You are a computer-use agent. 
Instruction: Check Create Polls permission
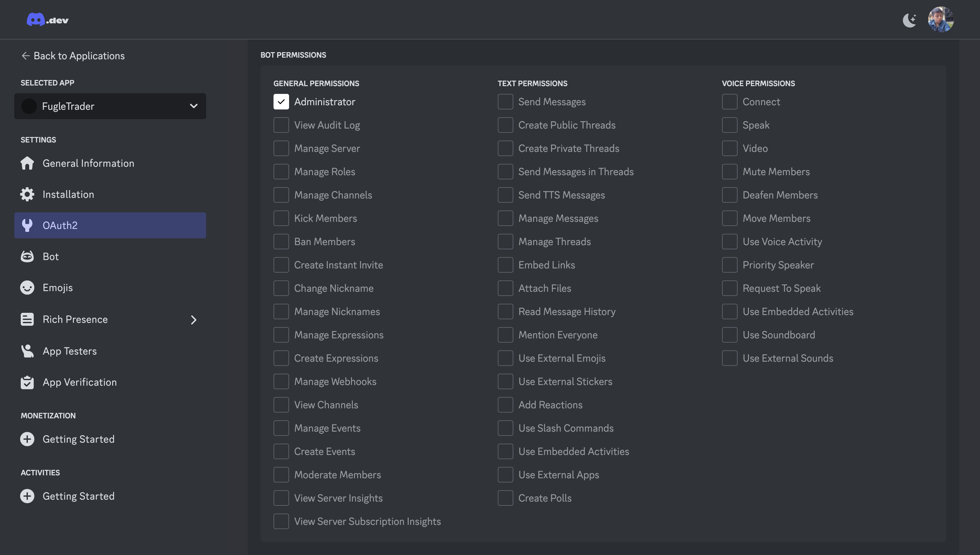point(506,498)
